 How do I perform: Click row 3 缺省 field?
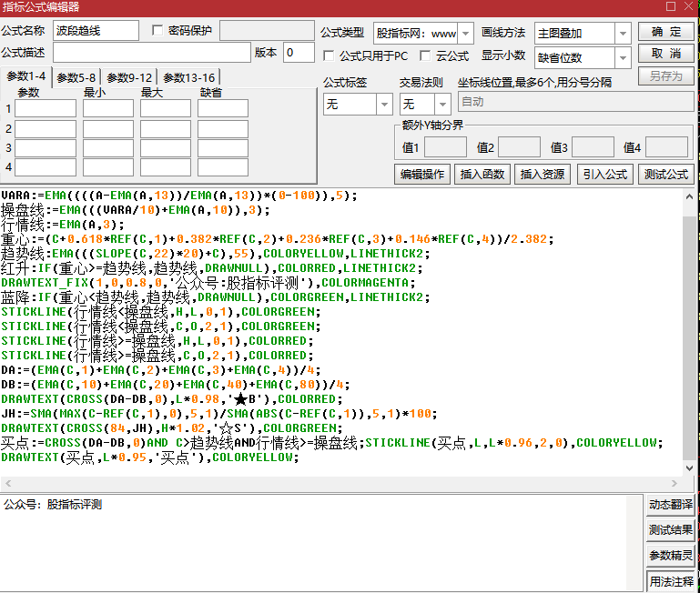[x=223, y=148]
